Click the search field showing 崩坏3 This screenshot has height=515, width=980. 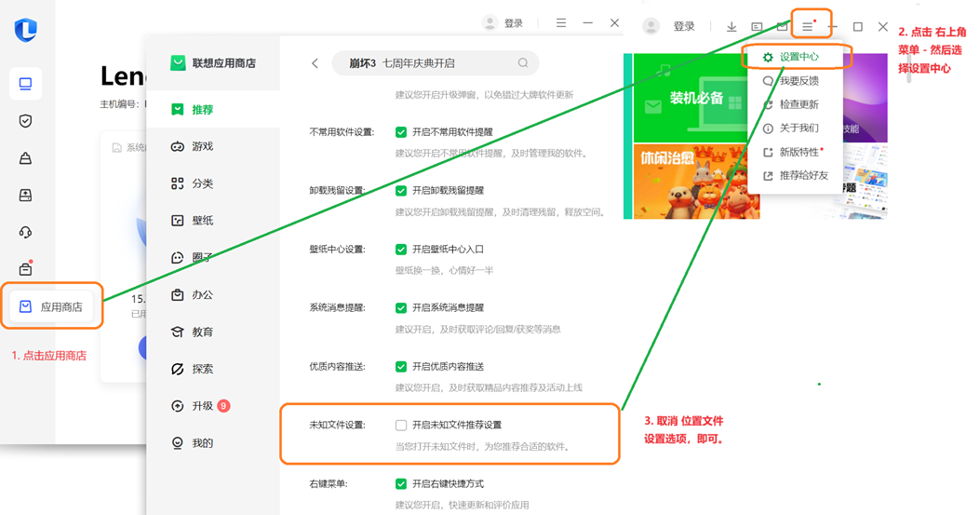[x=428, y=63]
